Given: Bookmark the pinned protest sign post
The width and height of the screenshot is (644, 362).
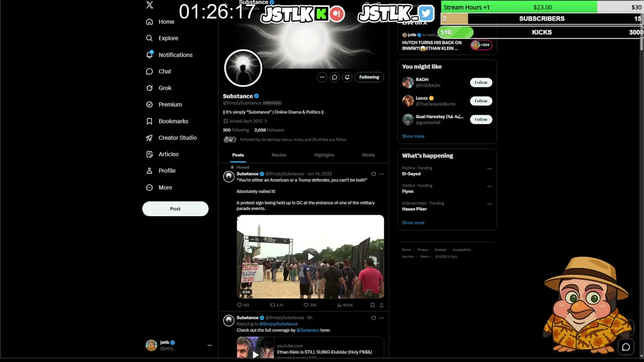Looking at the screenshot, I should point(372,305).
